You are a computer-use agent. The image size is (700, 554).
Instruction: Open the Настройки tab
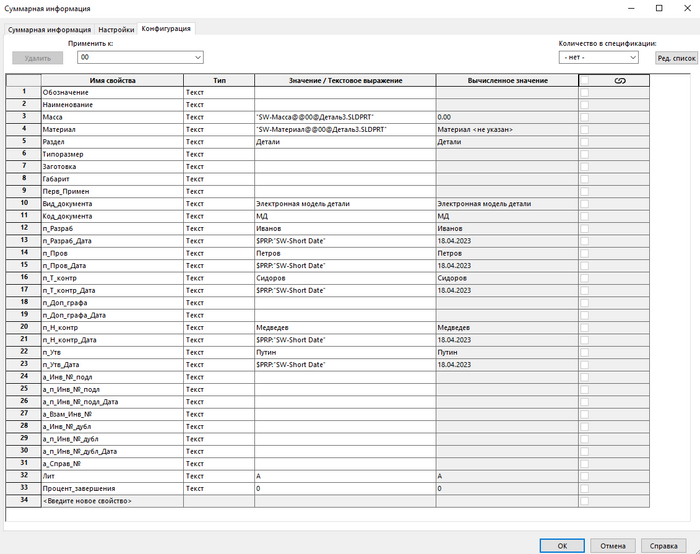[115, 30]
